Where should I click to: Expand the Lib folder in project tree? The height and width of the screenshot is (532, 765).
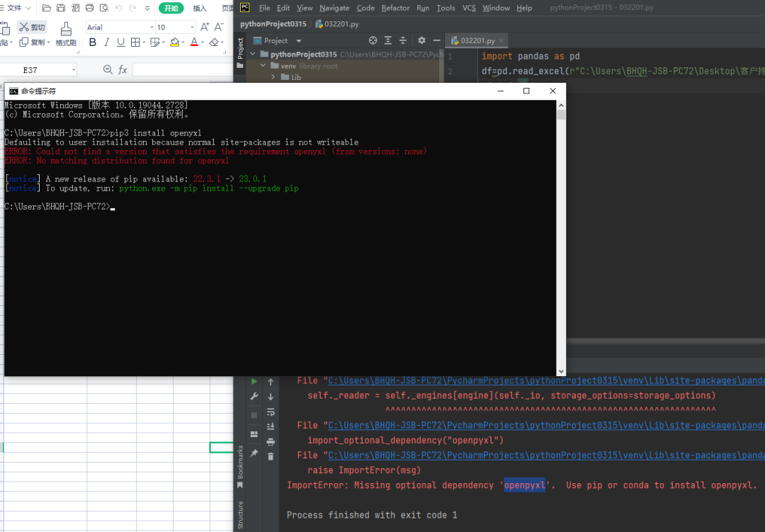pos(274,77)
